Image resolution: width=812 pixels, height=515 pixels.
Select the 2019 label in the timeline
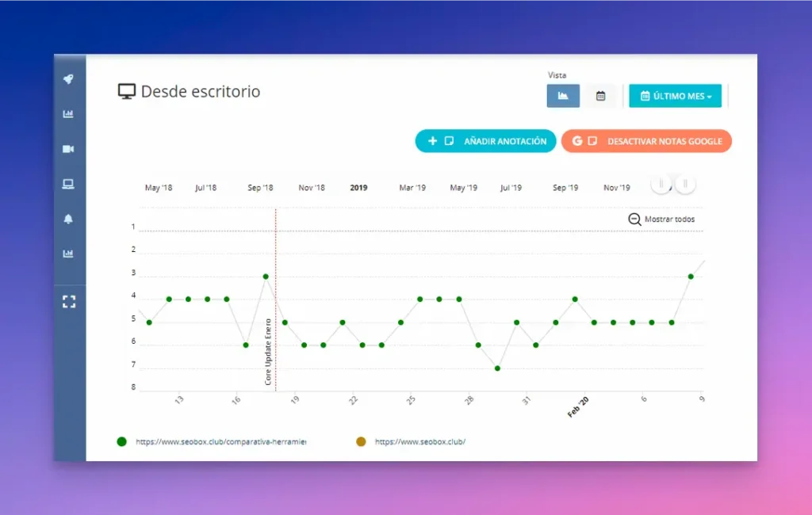click(x=358, y=187)
